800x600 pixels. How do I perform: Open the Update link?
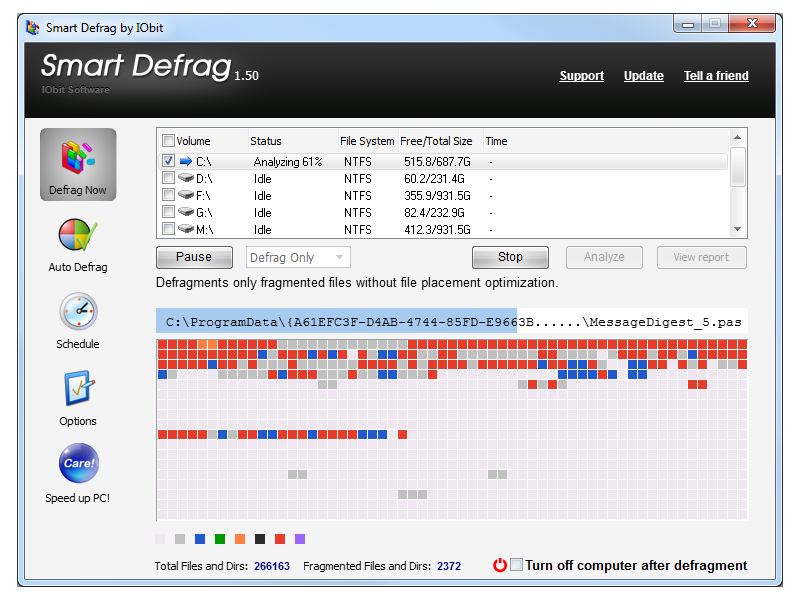[x=644, y=76]
